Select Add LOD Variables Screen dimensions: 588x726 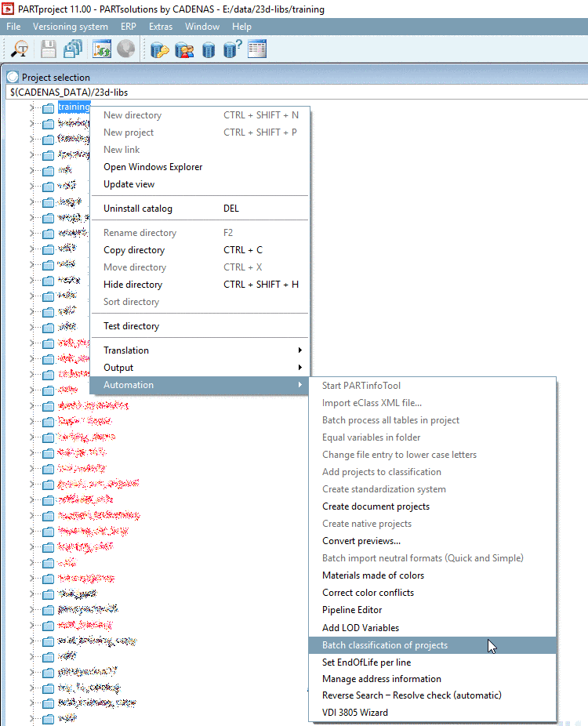pyautogui.click(x=433, y=628)
